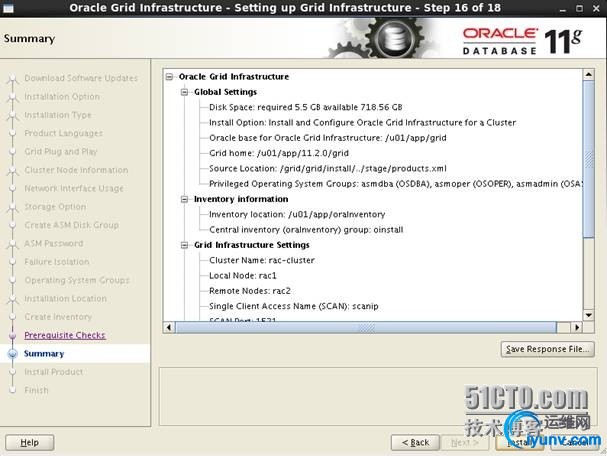
Task: Select the Finish step in sidebar
Action: [x=36, y=390]
